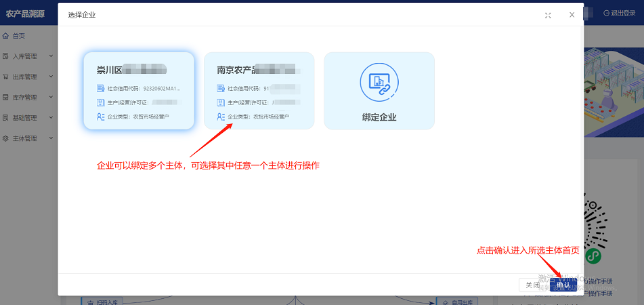Expand the 基础管理 chevron arrow
The width and height of the screenshot is (644, 305).
(x=52, y=118)
